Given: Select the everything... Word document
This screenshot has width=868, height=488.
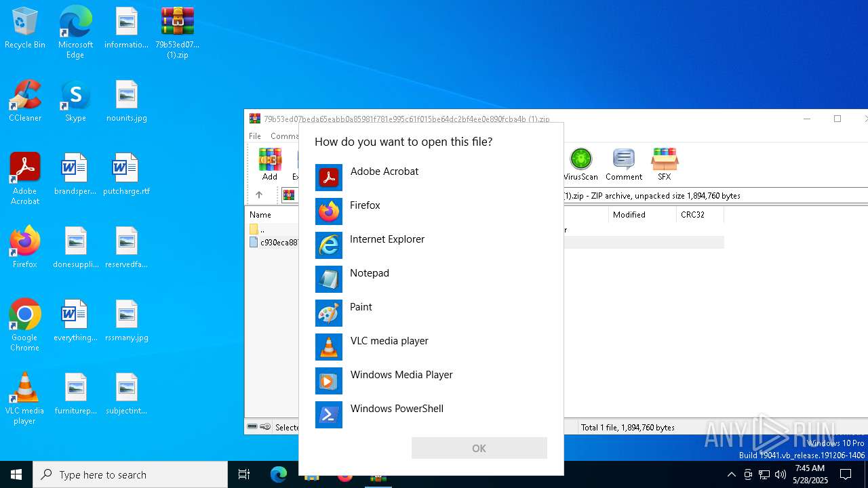Looking at the screenshot, I should pyautogui.click(x=75, y=321).
